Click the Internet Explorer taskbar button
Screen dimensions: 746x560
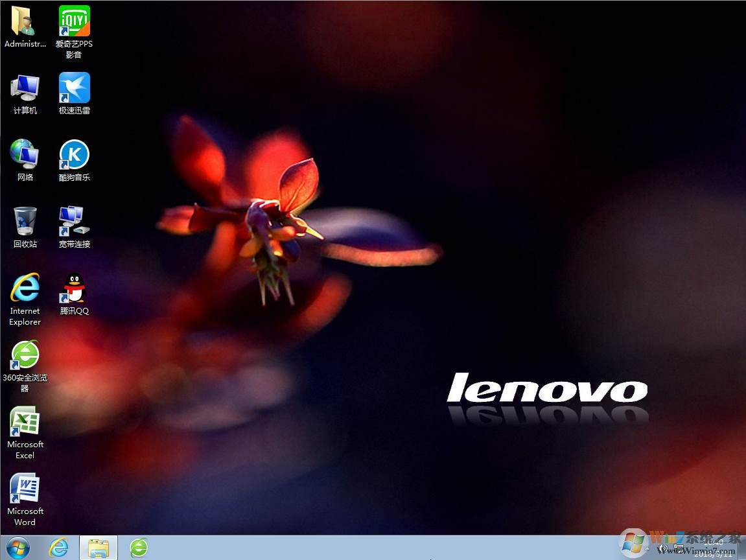(59, 548)
